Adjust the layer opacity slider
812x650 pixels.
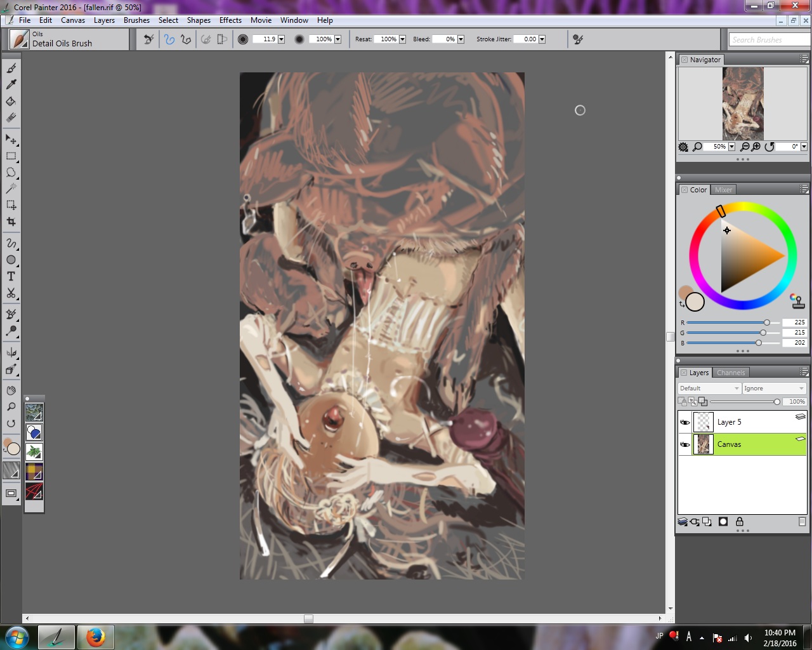coord(745,402)
